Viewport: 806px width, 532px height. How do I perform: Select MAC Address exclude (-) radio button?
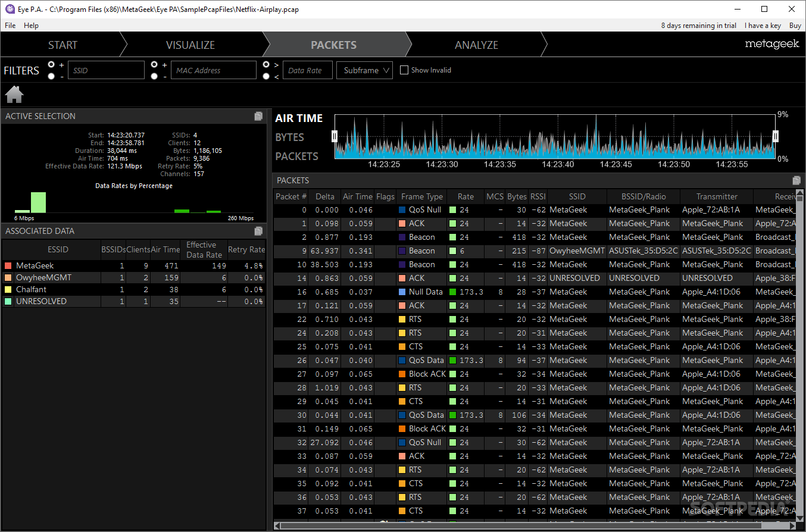coord(155,76)
